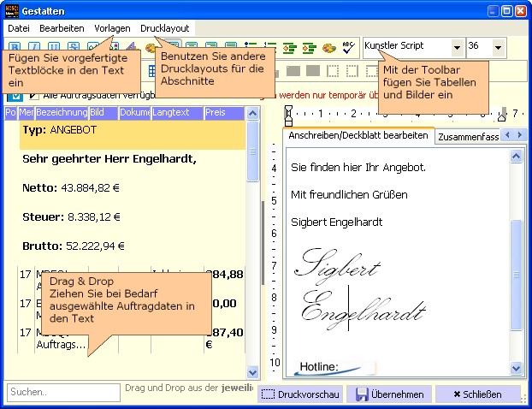
Task: Toggle the 'Alle Auftragsdaten' checkbox
Action: (15, 95)
